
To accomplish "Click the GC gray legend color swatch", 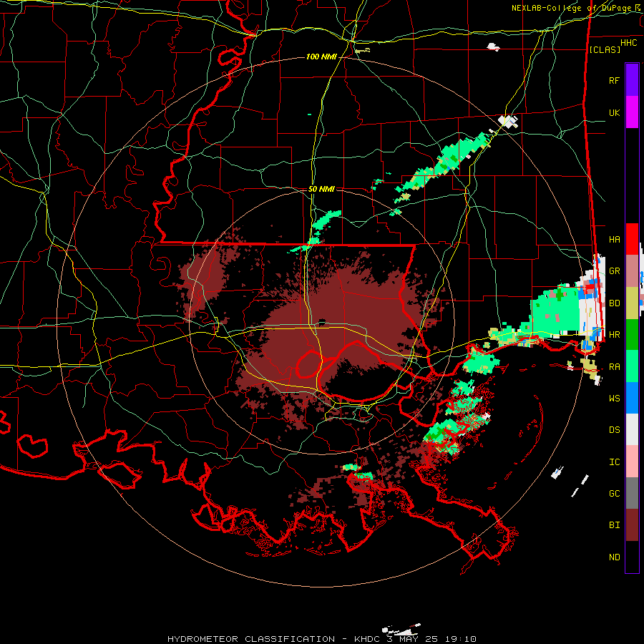I will pos(632,493).
